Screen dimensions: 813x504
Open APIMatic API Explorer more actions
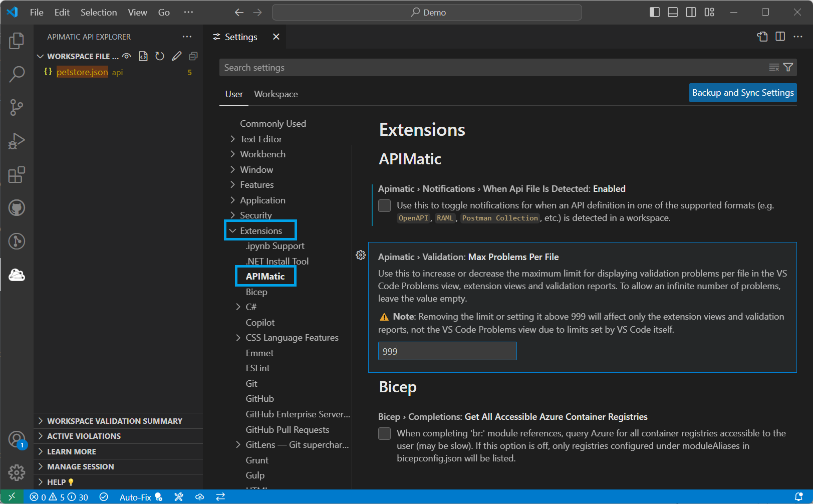(x=187, y=37)
